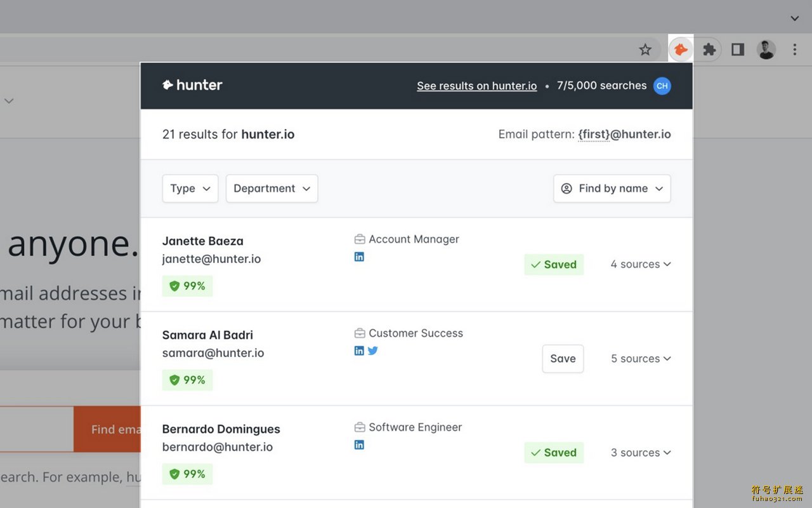Open the Type filter dropdown
The height and width of the screenshot is (508, 812).
coord(190,189)
